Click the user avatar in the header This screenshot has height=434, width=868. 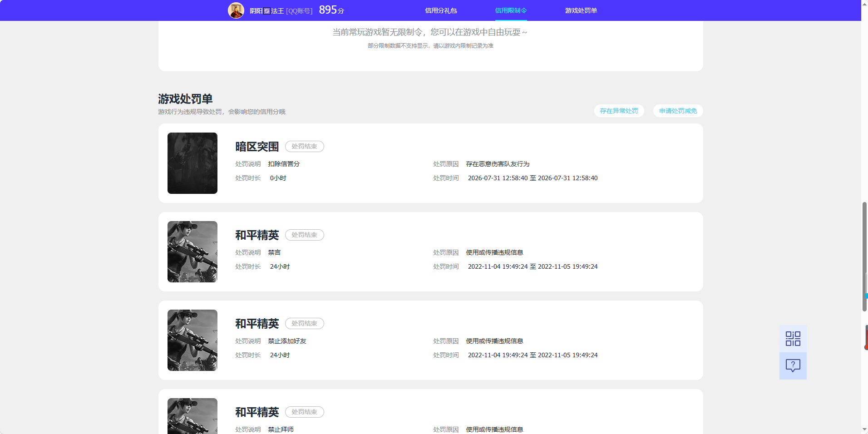236,10
